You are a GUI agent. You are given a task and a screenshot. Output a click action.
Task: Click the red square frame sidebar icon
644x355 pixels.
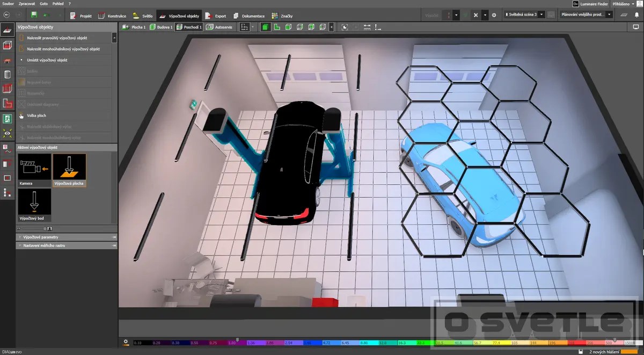tap(7, 177)
